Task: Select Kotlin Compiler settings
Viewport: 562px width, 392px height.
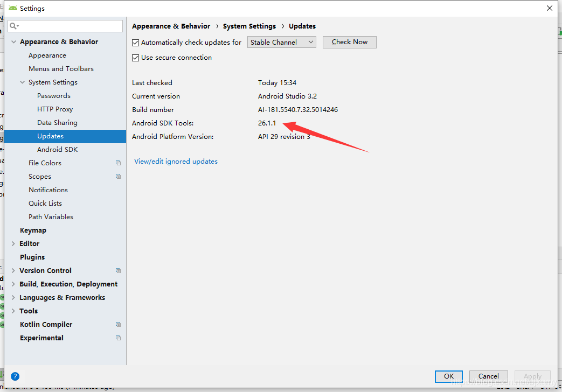Action: tap(46, 324)
